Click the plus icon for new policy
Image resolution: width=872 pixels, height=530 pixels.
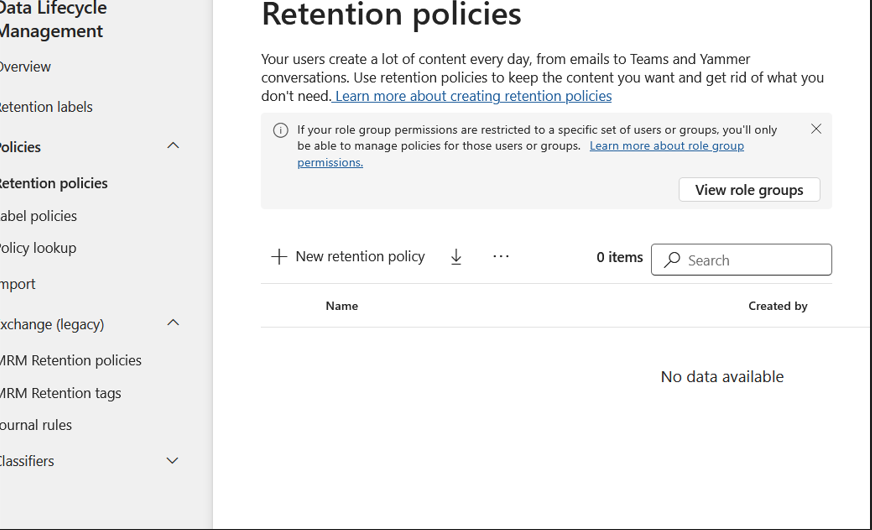coord(279,256)
